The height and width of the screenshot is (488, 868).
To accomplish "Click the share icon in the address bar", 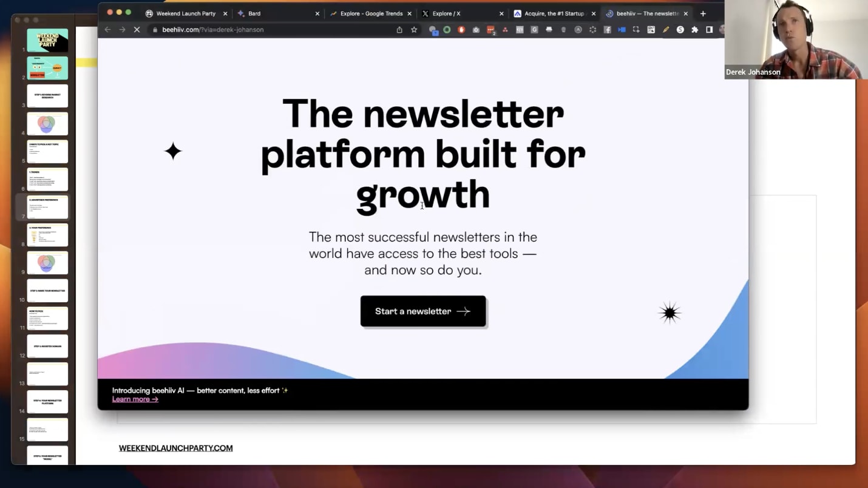I will pyautogui.click(x=399, y=29).
